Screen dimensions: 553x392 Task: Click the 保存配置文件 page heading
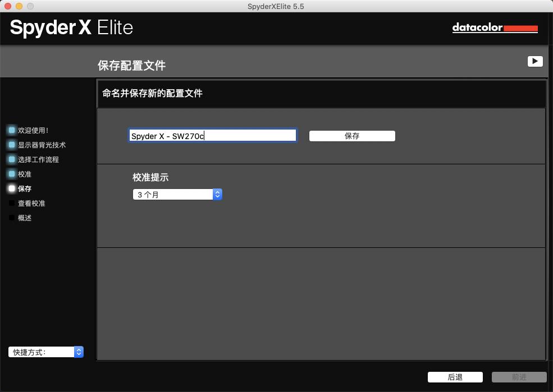pyautogui.click(x=131, y=66)
